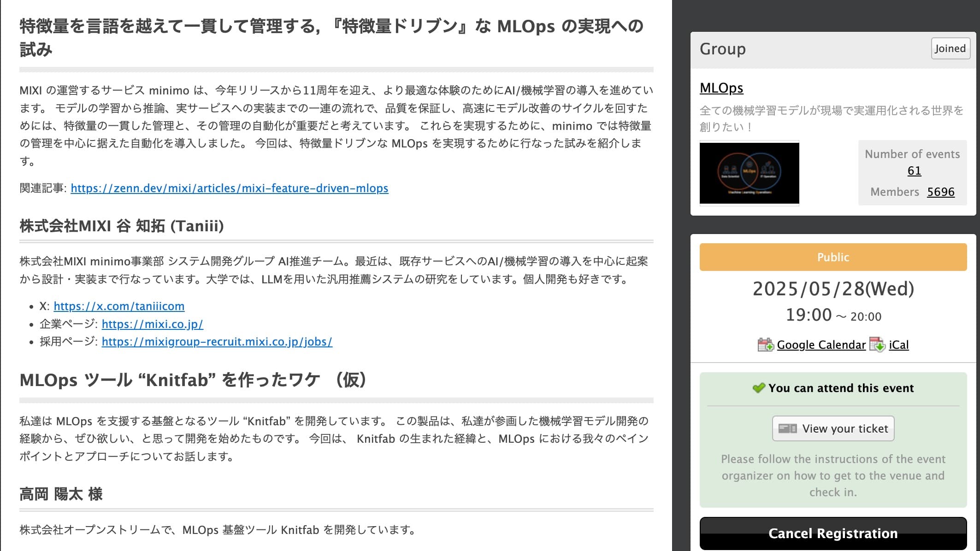Click the green checkmark attend icon
The height and width of the screenshot is (551, 980).
point(758,388)
